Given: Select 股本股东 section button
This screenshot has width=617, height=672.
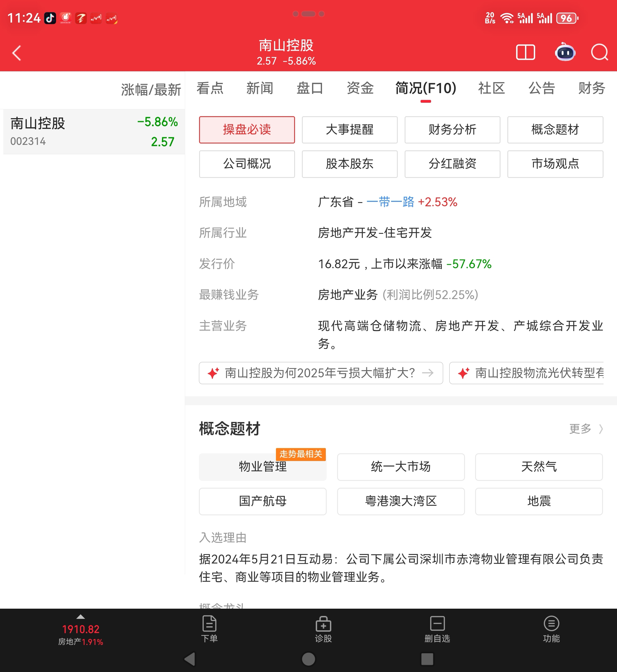Looking at the screenshot, I should 349,164.
